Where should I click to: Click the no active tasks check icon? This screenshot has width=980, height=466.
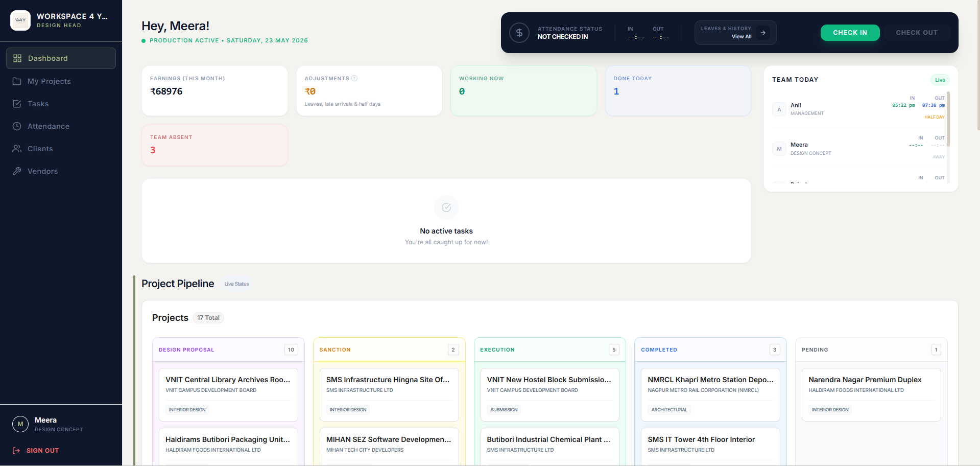coord(446,207)
